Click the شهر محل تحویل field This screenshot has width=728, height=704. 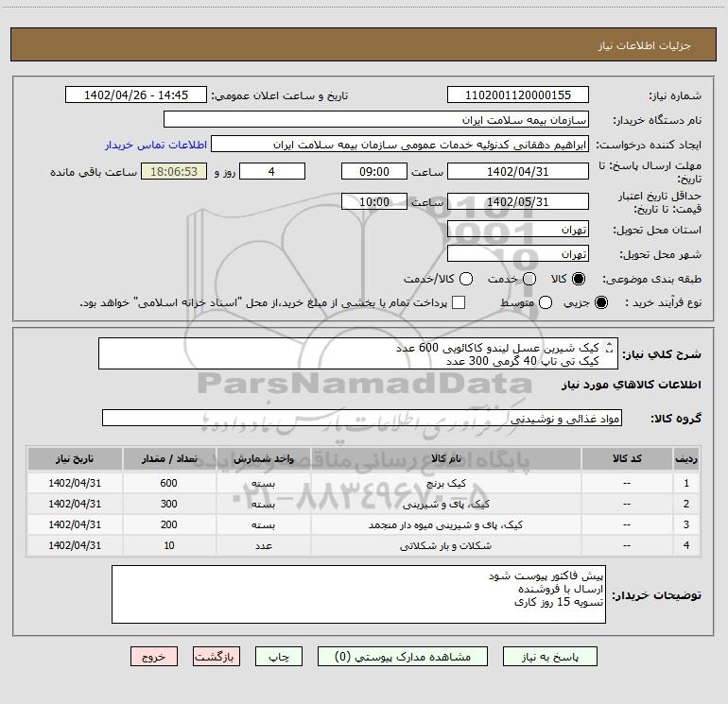(518, 253)
